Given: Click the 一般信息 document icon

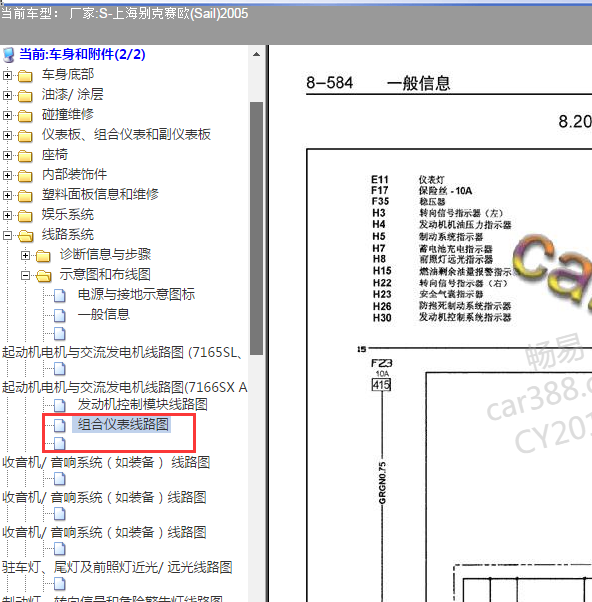Looking at the screenshot, I should (x=60, y=316).
